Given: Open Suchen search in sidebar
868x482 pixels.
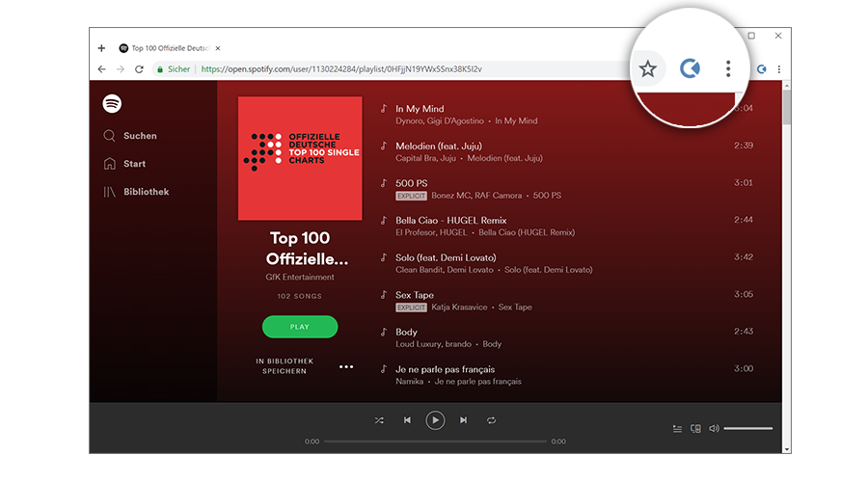Looking at the screenshot, I should (x=130, y=136).
